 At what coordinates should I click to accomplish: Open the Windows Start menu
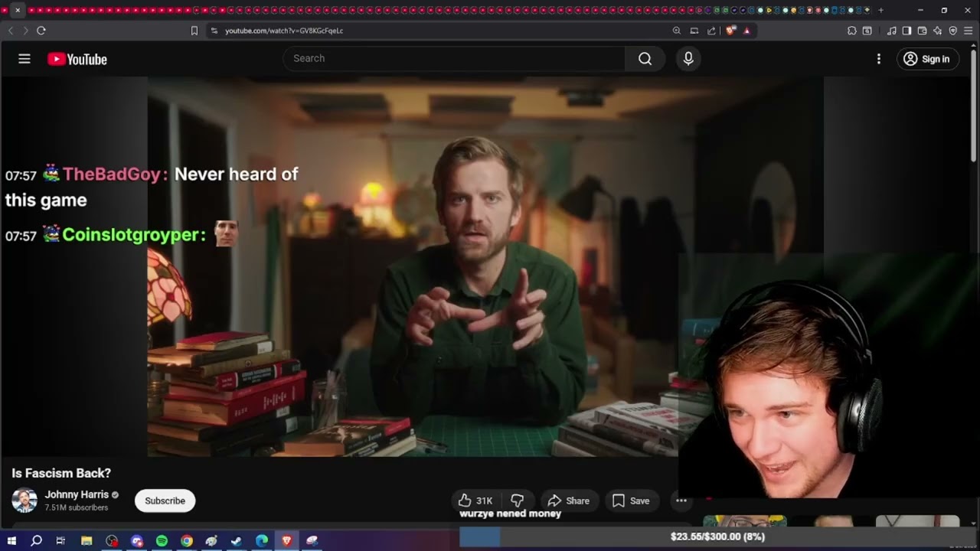pos(11,540)
